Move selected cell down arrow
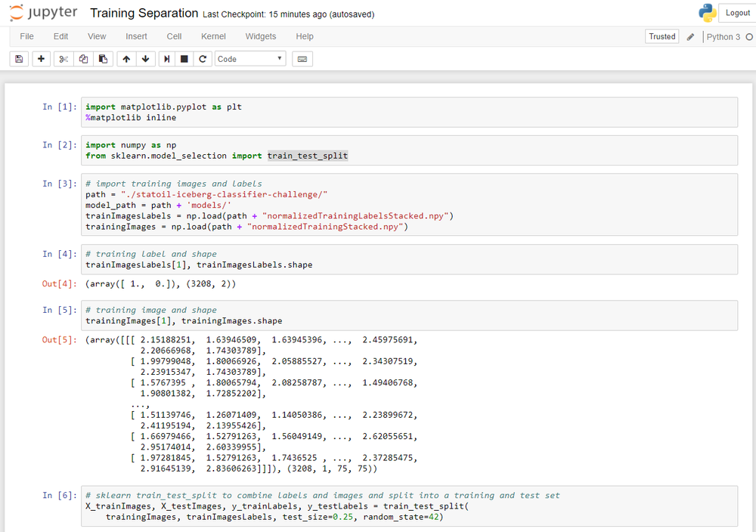This screenshot has width=756, height=532. coord(146,59)
